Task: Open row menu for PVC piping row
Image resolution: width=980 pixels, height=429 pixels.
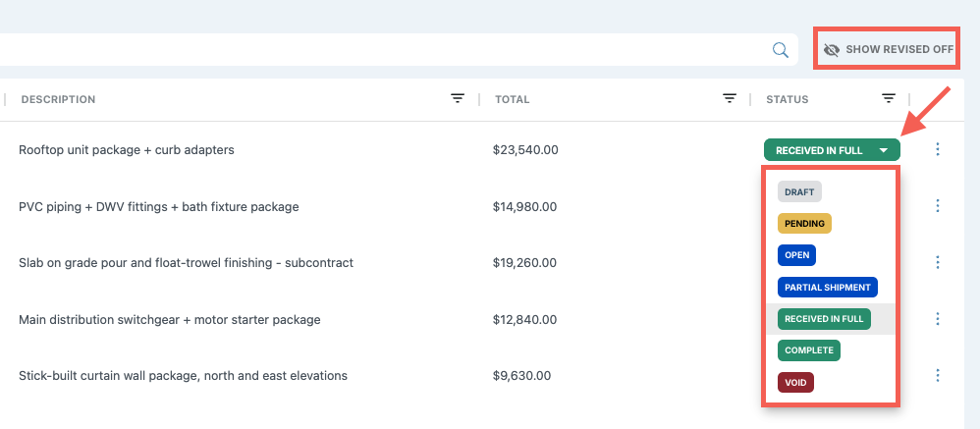Action: click(x=937, y=206)
